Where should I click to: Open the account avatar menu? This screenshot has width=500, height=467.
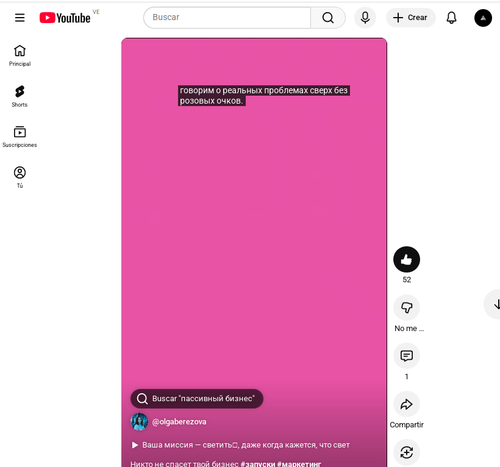pos(483,18)
